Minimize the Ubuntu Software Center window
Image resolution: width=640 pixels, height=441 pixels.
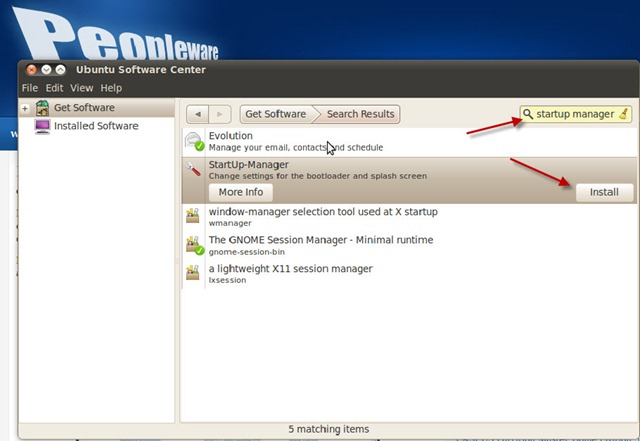[x=46, y=70]
